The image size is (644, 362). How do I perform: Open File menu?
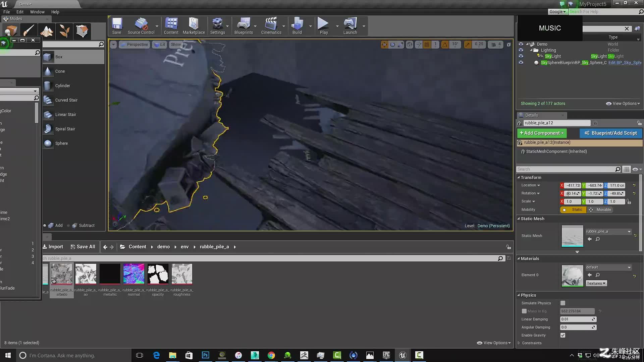[6, 12]
